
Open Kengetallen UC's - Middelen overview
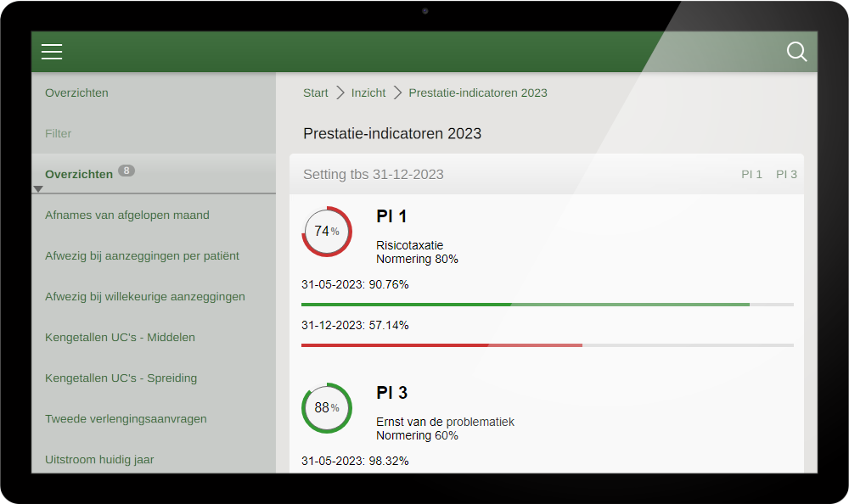click(x=120, y=337)
